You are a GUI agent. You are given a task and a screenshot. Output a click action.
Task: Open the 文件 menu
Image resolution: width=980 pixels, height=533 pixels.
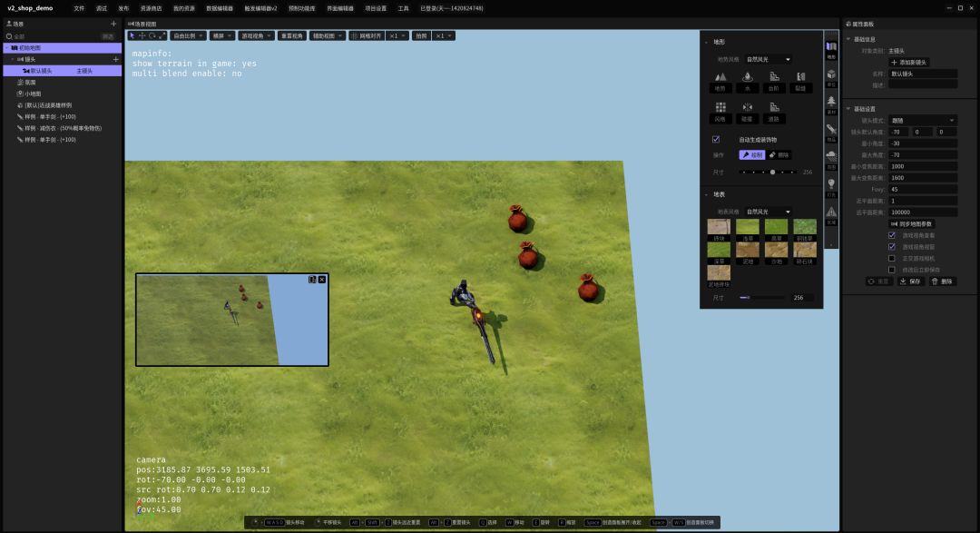coord(79,9)
